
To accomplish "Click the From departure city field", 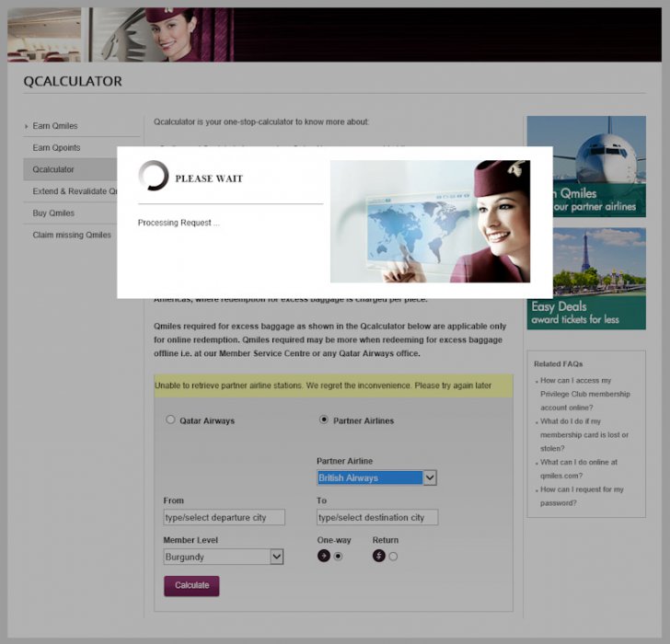I will pyautogui.click(x=224, y=517).
